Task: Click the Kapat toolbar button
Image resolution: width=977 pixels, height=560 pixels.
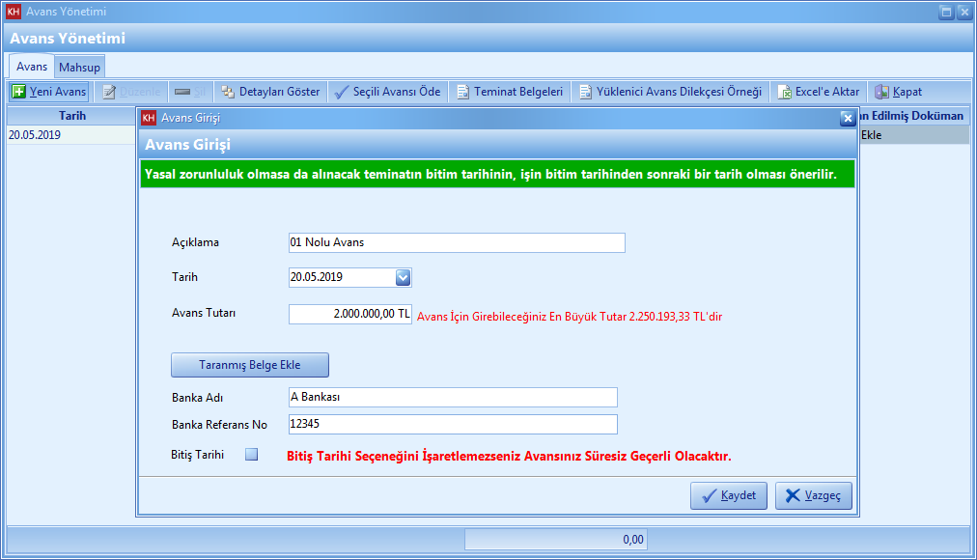Action: [x=898, y=92]
